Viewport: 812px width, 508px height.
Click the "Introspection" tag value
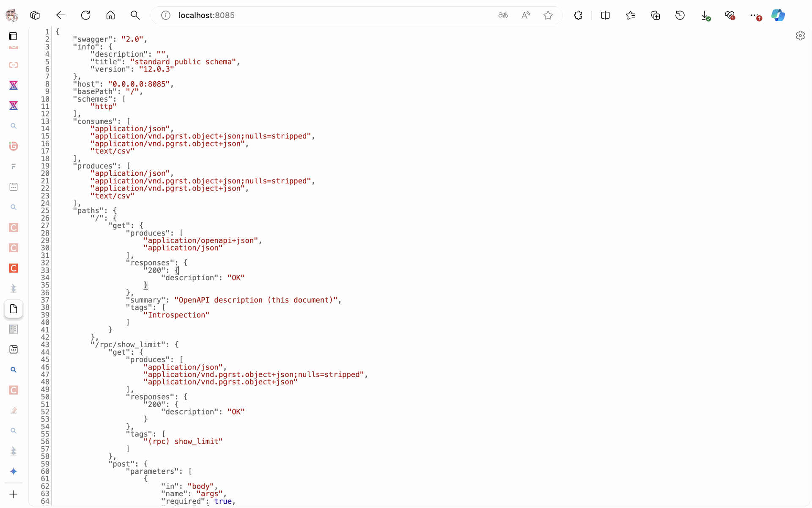pyautogui.click(x=176, y=315)
